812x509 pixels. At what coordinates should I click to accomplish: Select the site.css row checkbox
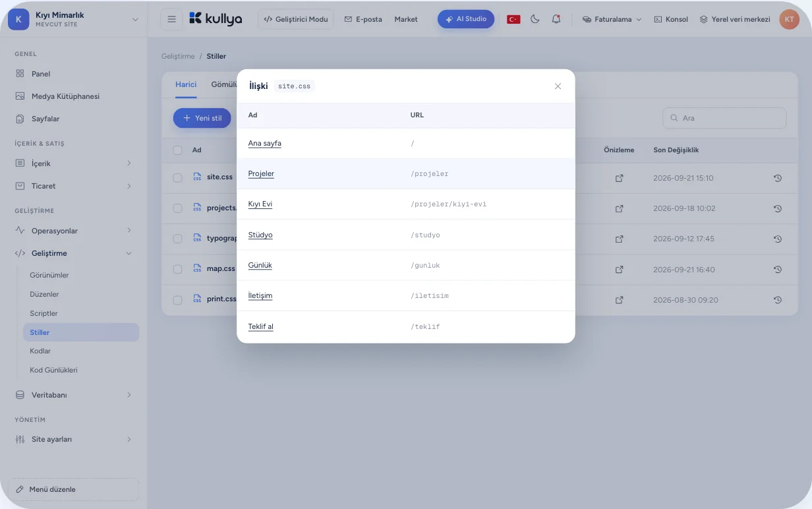click(177, 177)
